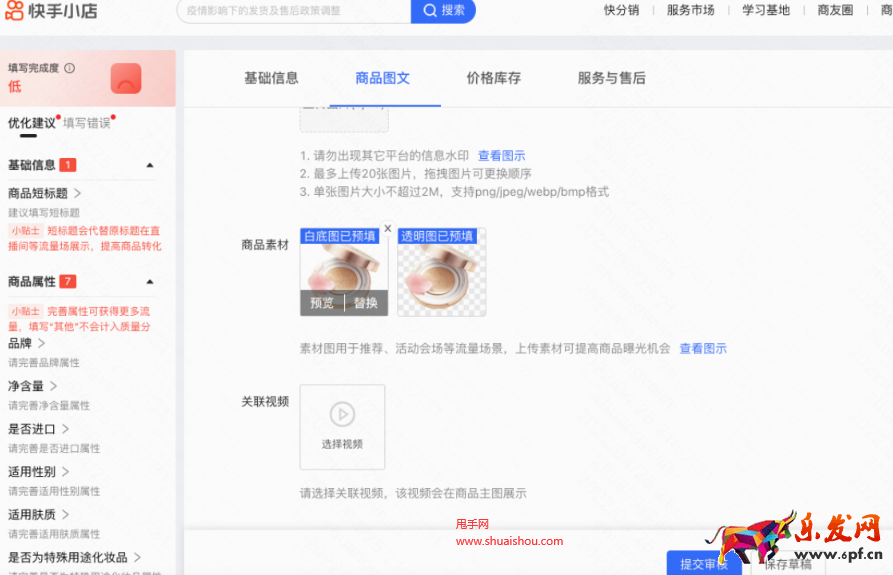Open 是否为特殊用途化妆品 attribute item
The width and height of the screenshot is (893, 575).
tap(74, 557)
